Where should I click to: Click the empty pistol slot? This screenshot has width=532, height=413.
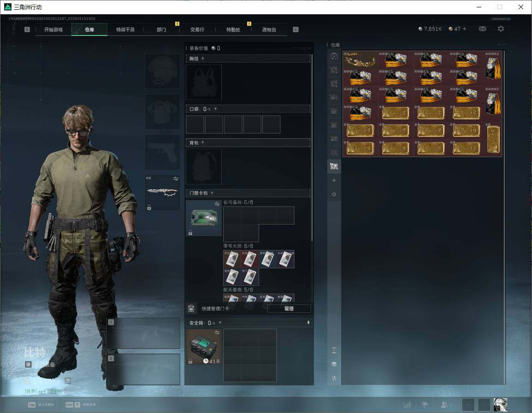pyautogui.click(x=163, y=152)
